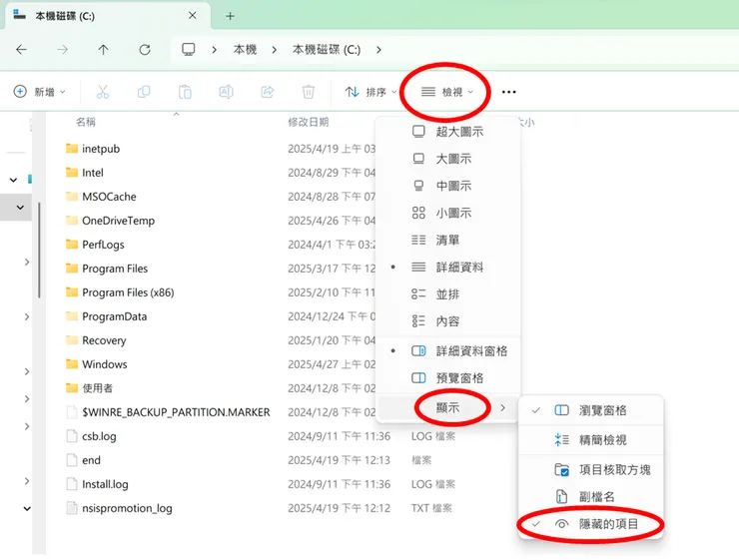Go back with the left arrow

tap(21, 50)
